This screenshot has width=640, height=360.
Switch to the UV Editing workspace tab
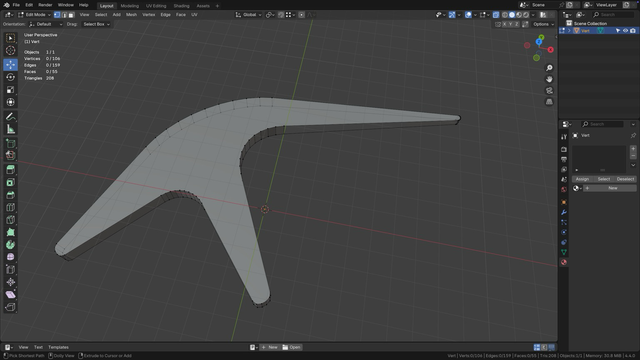156,6
